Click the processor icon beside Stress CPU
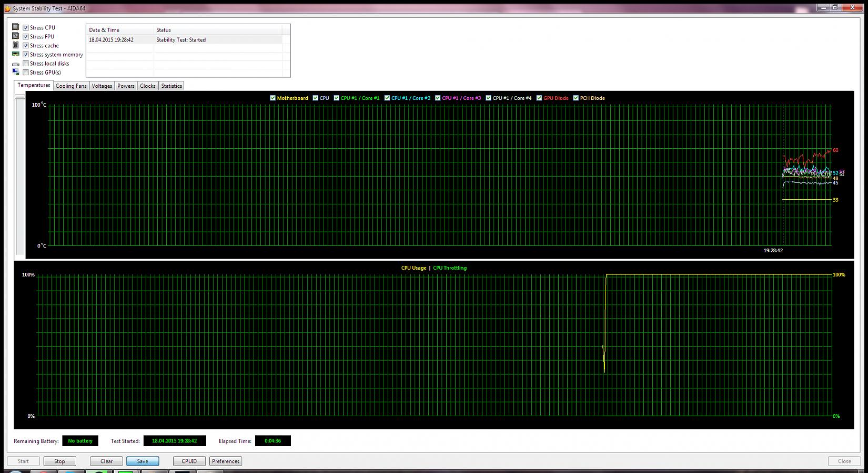 click(x=16, y=27)
